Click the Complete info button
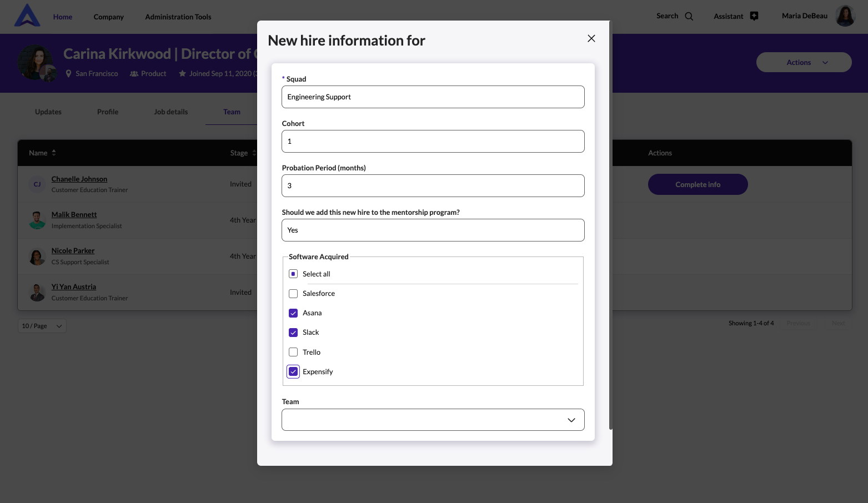868x503 pixels. pyautogui.click(x=698, y=184)
